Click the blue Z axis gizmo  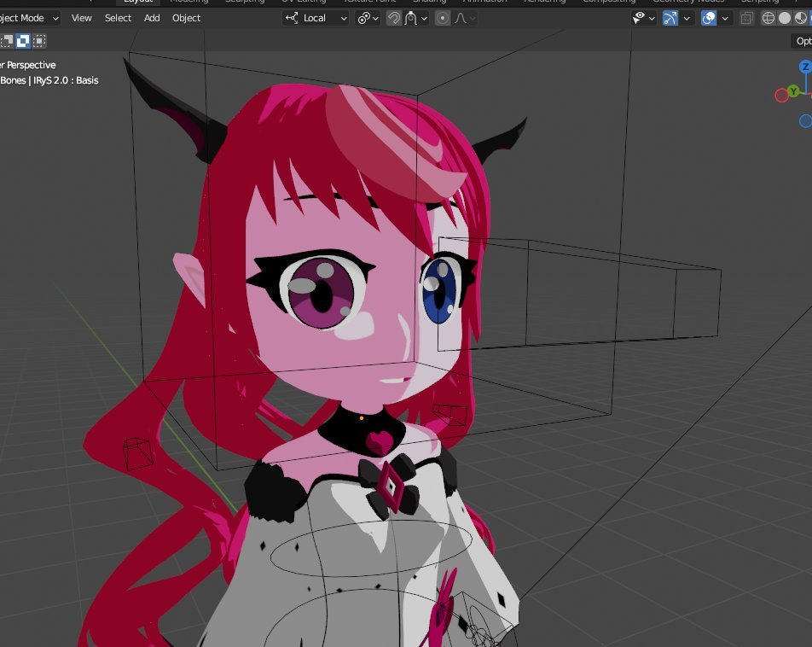(x=805, y=67)
